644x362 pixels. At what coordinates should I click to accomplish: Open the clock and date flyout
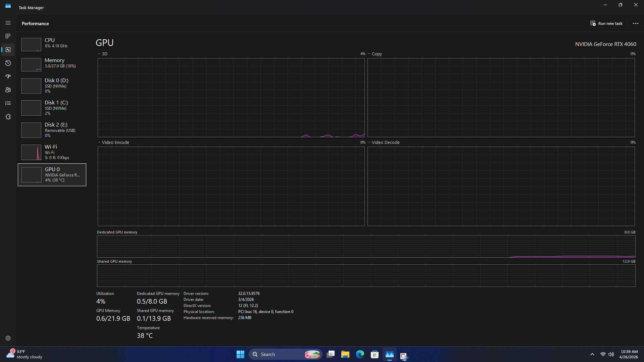click(x=629, y=354)
